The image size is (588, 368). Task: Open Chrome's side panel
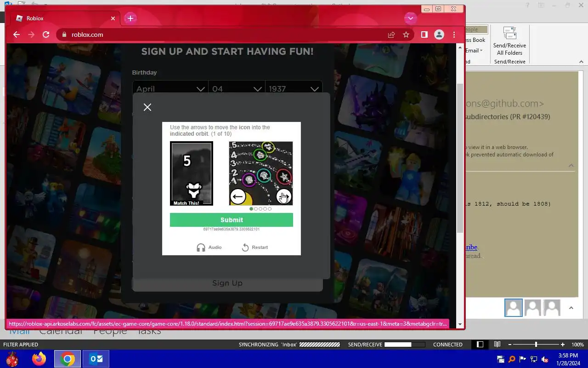pyautogui.click(x=424, y=34)
